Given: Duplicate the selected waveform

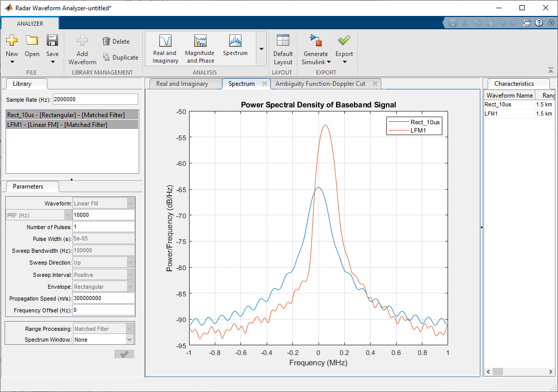Looking at the screenshot, I should click(x=121, y=57).
